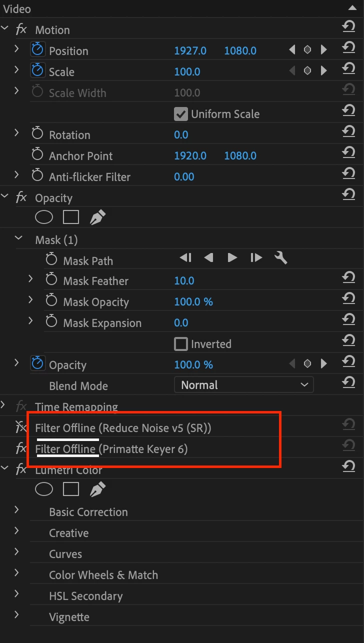Toggle the Rotation stopwatch animation icon
Image resolution: width=364 pixels, height=643 pixels.
(x=37, y=134)
